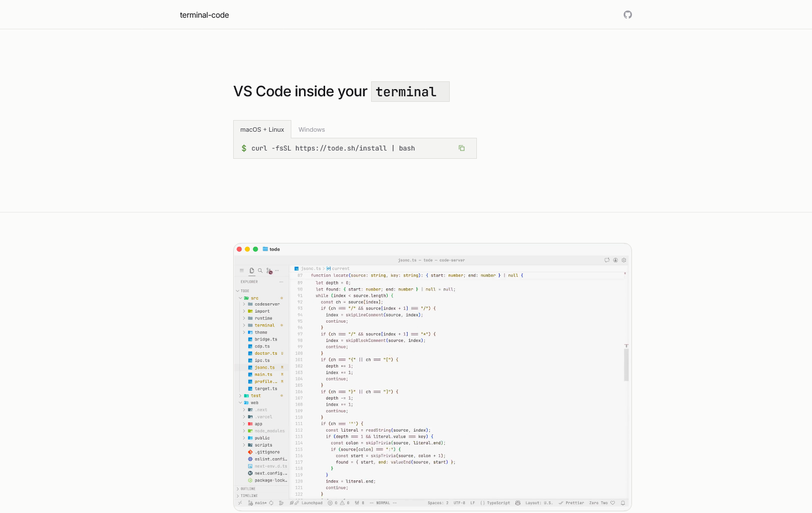This screenshot has height=513, width=812.
Task: Expand the terminal folder in explorer
Action: click(x=244, y=325)
